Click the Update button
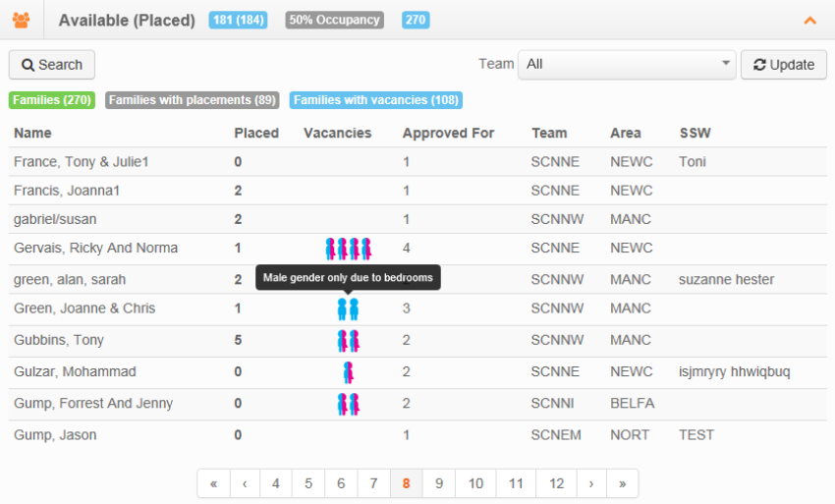Screen dimensions: 835x504 coord(783,65)
